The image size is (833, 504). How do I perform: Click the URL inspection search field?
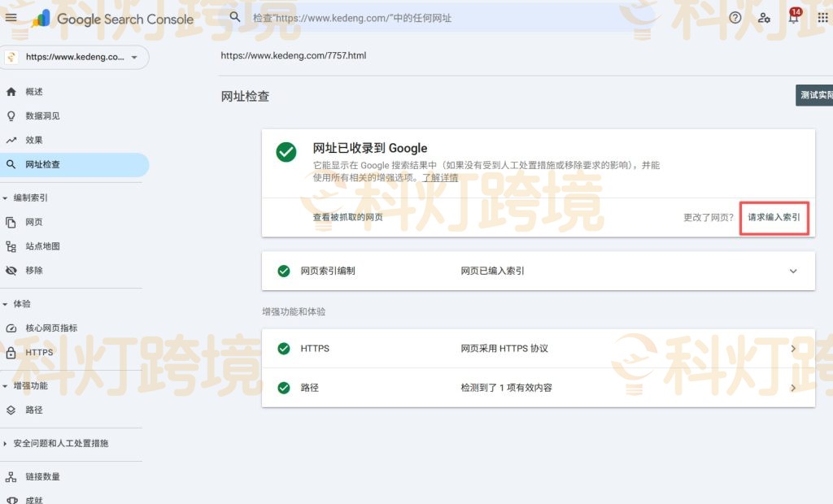[x=441, y=18]
